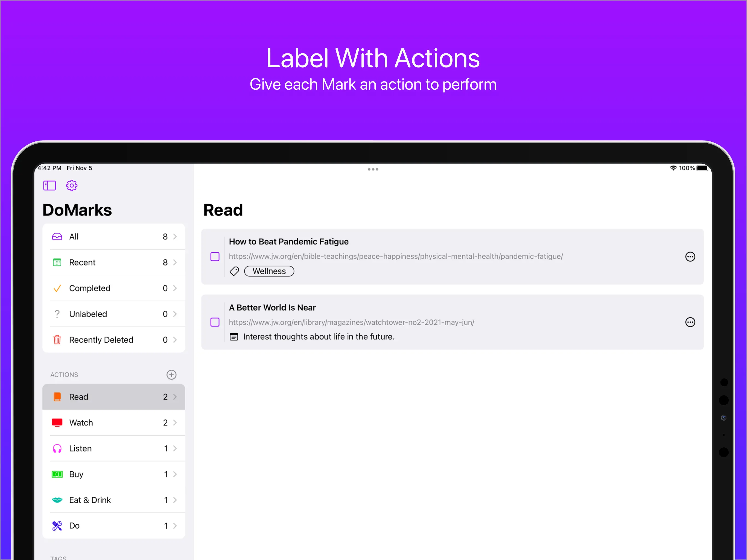Click the headphones Listen icon
This screenshot has width=747, height=560.
[57, 448]
